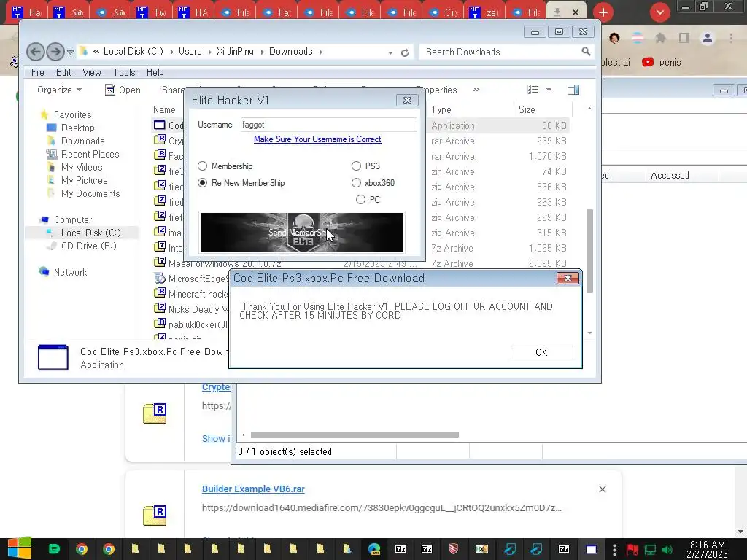Open the Help menu in Explorer

click(155, 72)
